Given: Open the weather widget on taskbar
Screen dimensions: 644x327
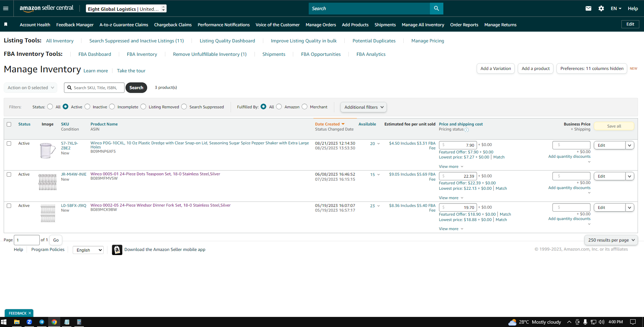Looking at the screenshot, I should click(x=535, y=322).
